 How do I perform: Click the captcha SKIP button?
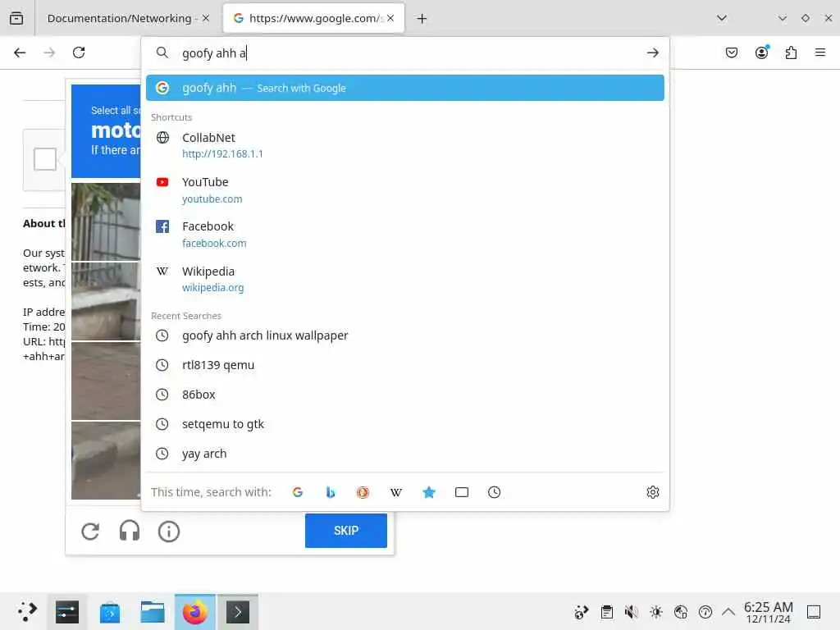coord(346,531)
